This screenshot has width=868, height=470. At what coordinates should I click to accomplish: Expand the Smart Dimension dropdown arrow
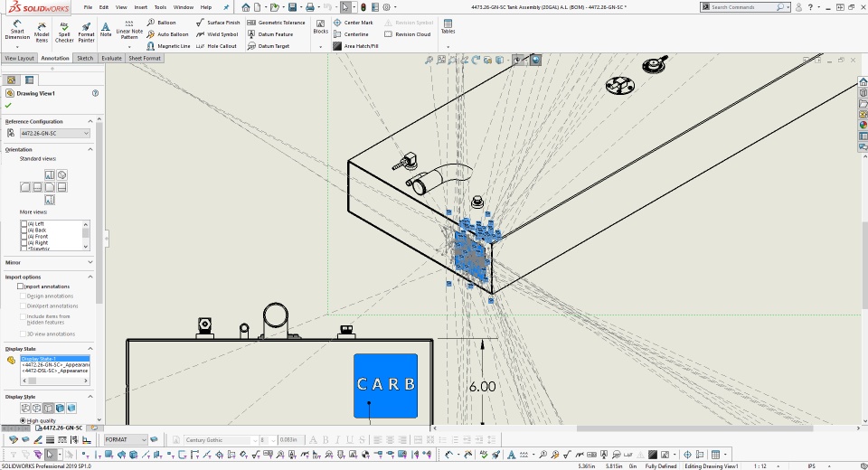(17, 47)
